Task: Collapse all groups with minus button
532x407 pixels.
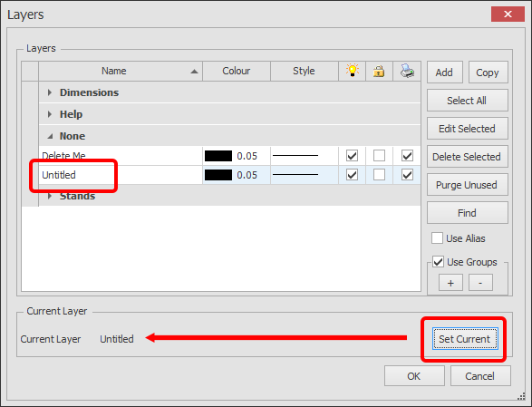Action: point(480,283)
